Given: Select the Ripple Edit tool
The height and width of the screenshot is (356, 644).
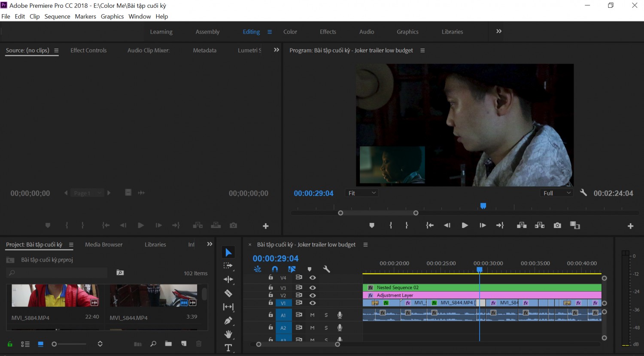Looking at the screenshot, I should pos(228,280).
